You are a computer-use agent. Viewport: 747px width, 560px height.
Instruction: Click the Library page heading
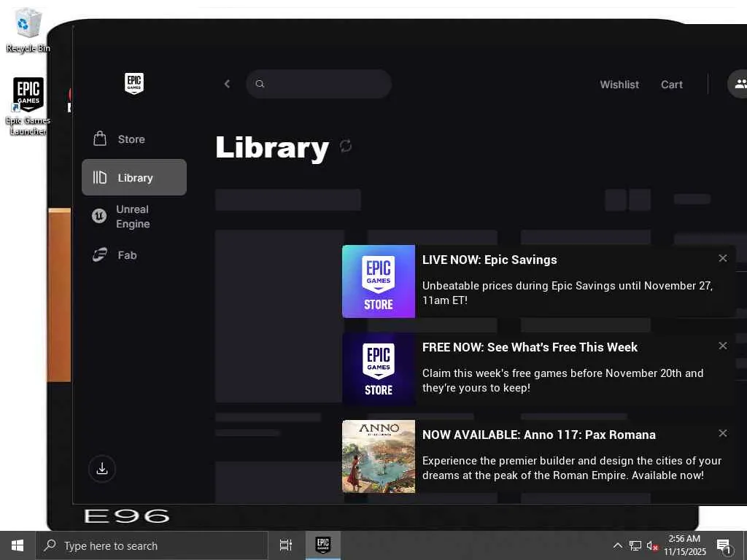272,147
